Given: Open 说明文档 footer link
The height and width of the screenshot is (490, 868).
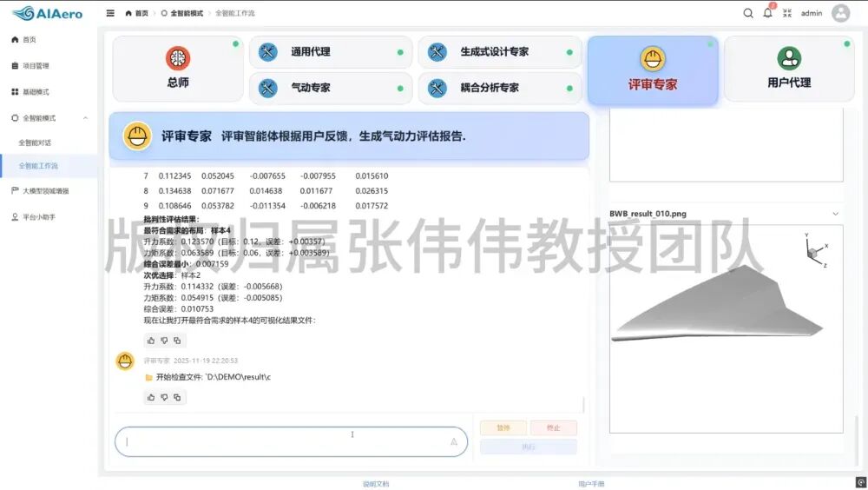Looking at the screenshot, I should 376,484.
